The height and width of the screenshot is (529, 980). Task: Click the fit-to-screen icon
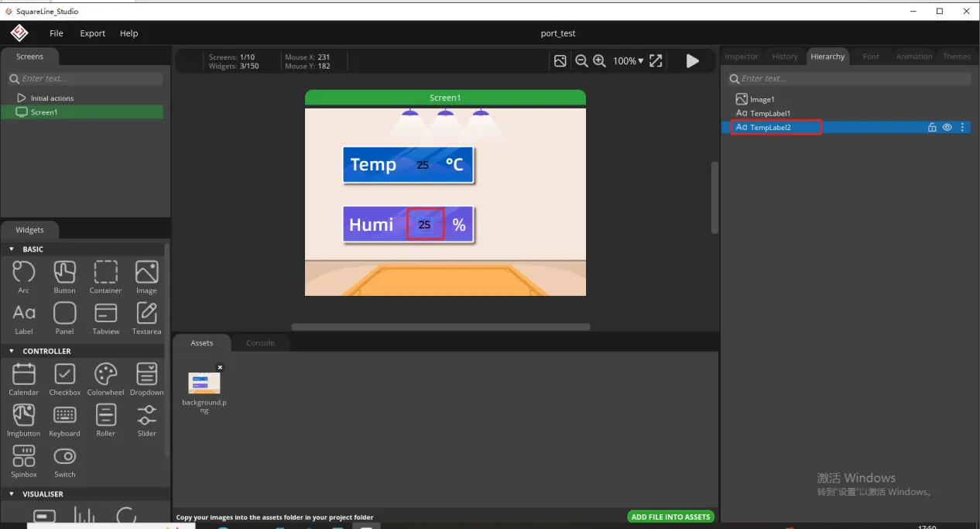656,61
